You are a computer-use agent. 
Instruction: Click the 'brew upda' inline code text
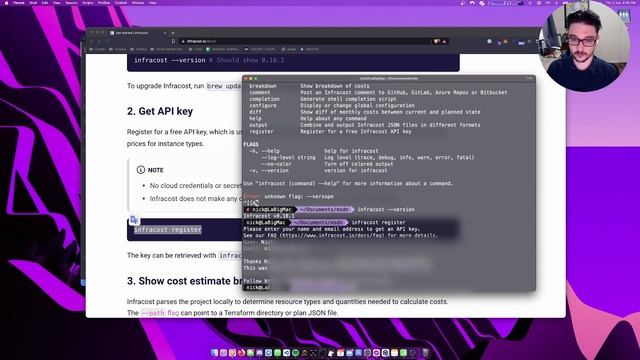224,86
